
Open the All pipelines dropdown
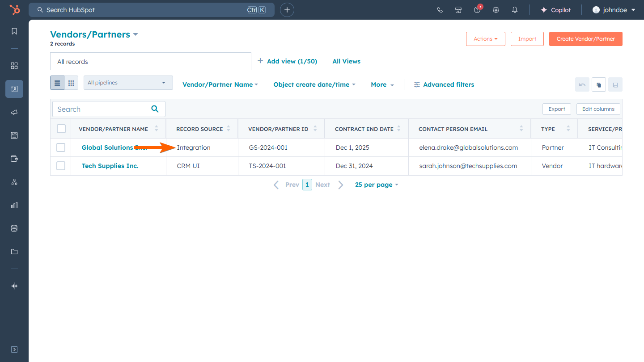(128, 83)
